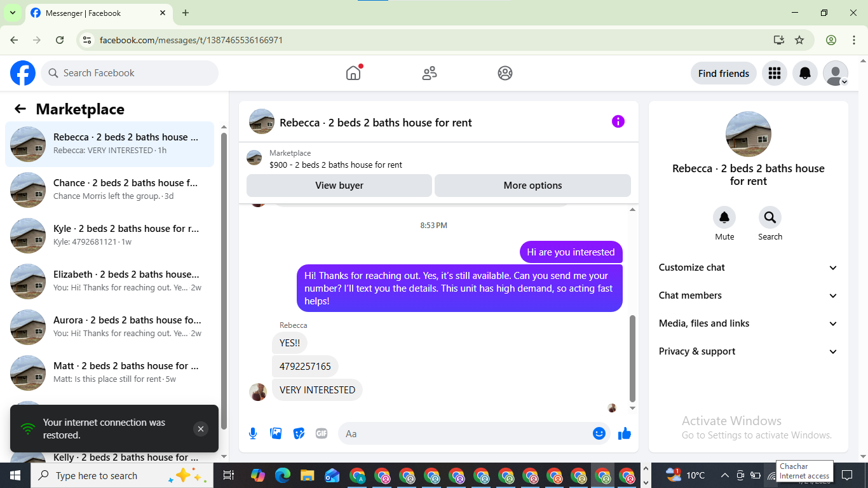Click the browser address bar URL
The image size is (868, 488).
191,40
